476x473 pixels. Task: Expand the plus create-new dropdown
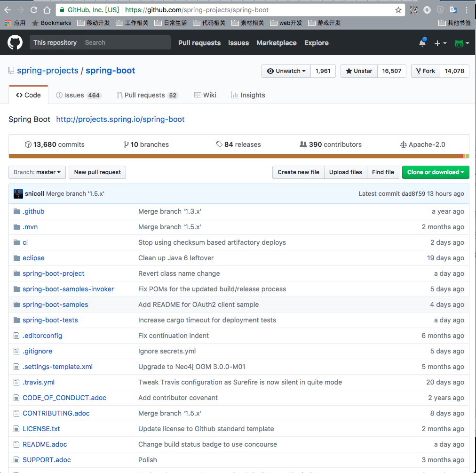[440, 43]
